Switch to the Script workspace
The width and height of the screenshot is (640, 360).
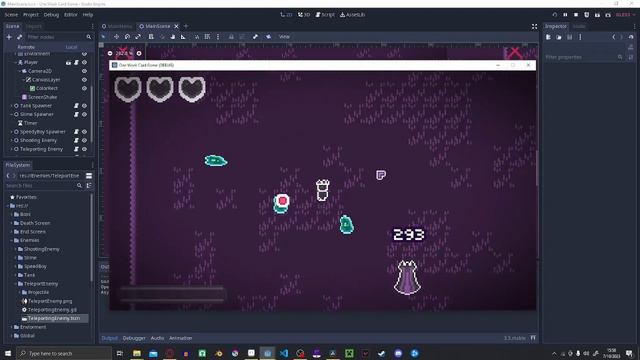(x=325, y=15)
